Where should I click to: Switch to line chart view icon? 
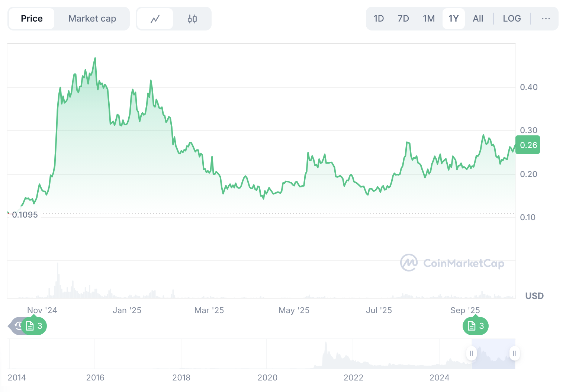click(155, 19)
